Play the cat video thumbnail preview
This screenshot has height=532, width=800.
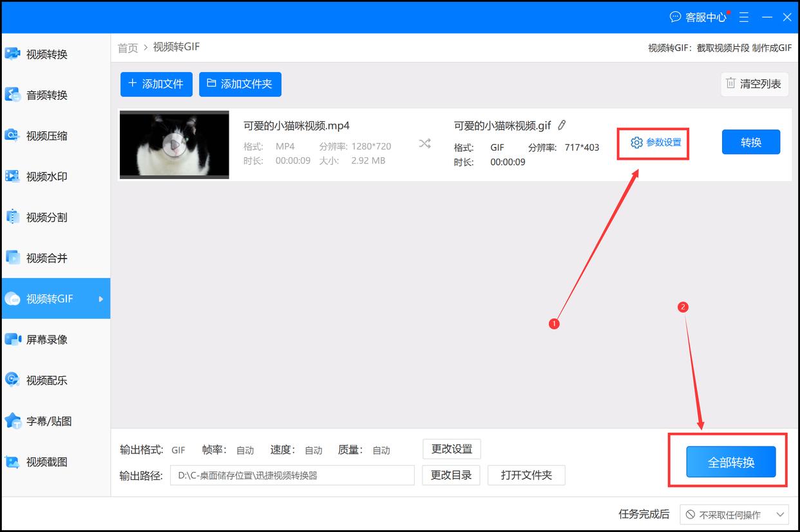pyautogui.click(x=174, y=144)
